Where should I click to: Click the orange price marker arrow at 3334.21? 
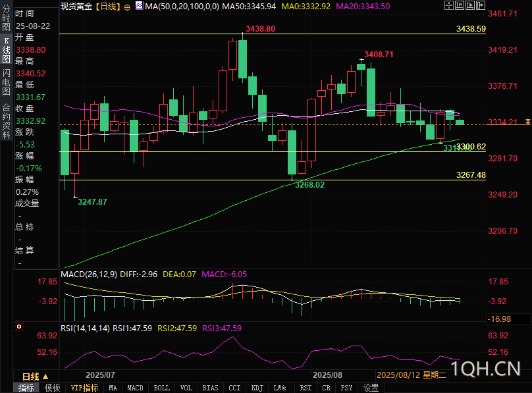point(527,122)
